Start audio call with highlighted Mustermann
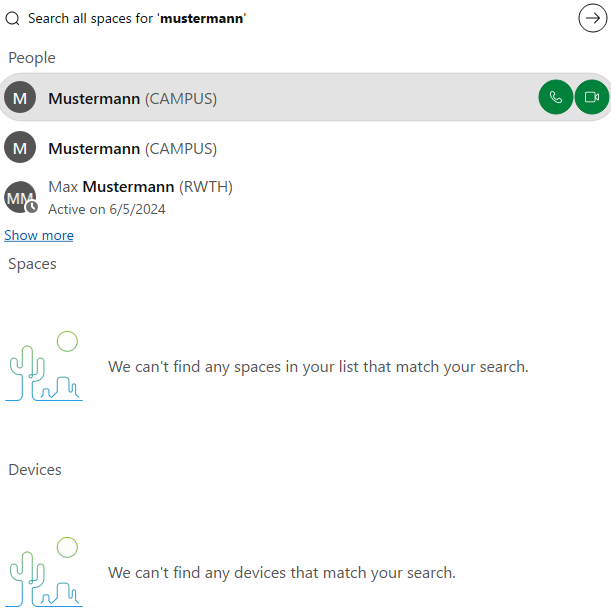 556,97
